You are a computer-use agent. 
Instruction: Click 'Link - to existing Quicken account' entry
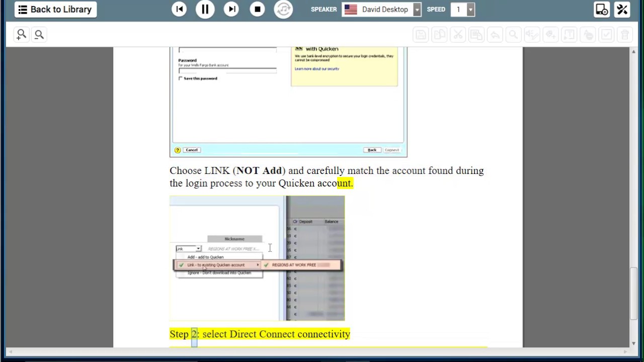(x=216, y=265)
